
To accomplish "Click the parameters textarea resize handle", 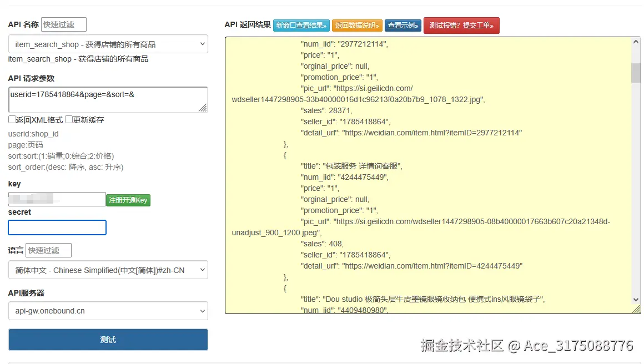I will point(203,108).
